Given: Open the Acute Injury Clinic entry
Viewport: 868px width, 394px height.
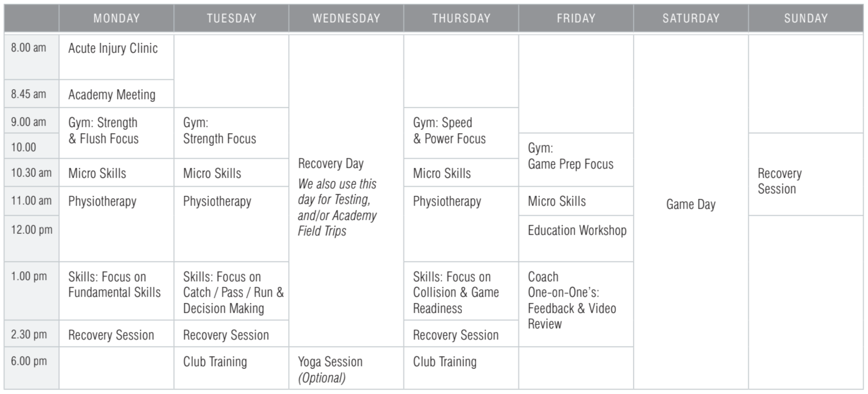Looking at the screenshot, I should tap(117, 57).
